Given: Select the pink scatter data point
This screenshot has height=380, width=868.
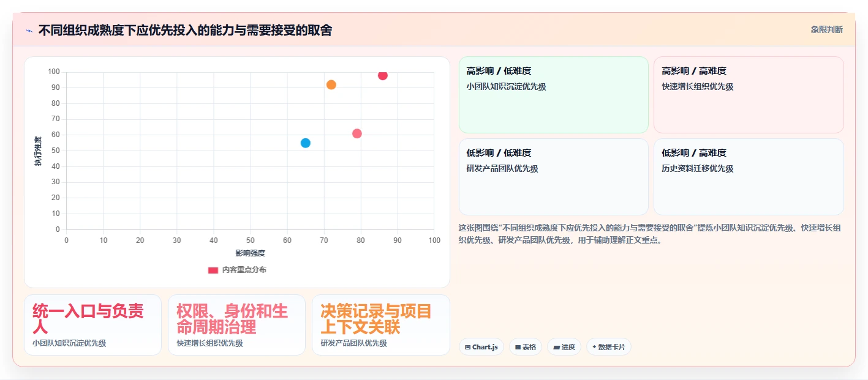Looking at the screenshot, I should click(x=357, y=133).
